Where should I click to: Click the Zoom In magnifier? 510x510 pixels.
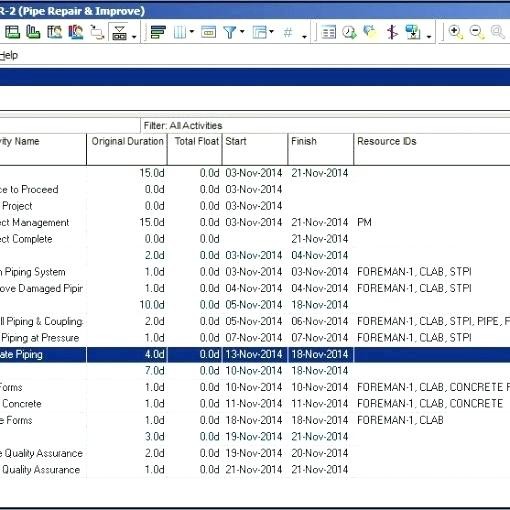[455, 32]
